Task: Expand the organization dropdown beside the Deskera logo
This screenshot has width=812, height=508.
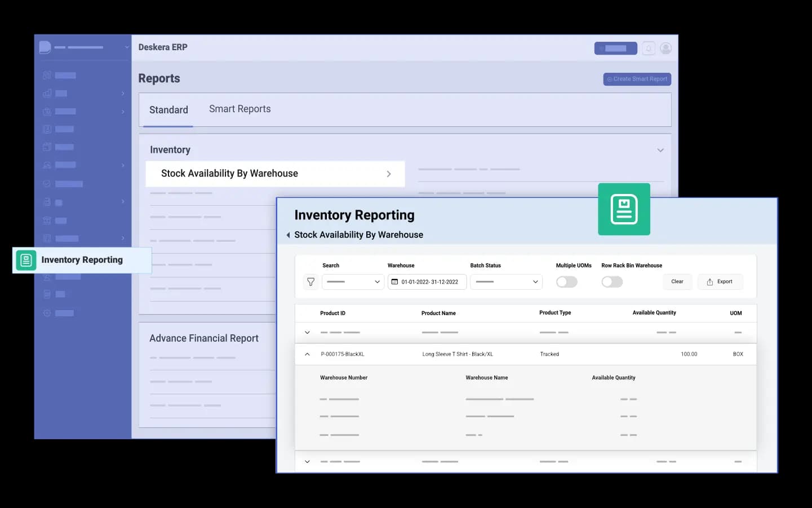Action: (x=127, y=47)
